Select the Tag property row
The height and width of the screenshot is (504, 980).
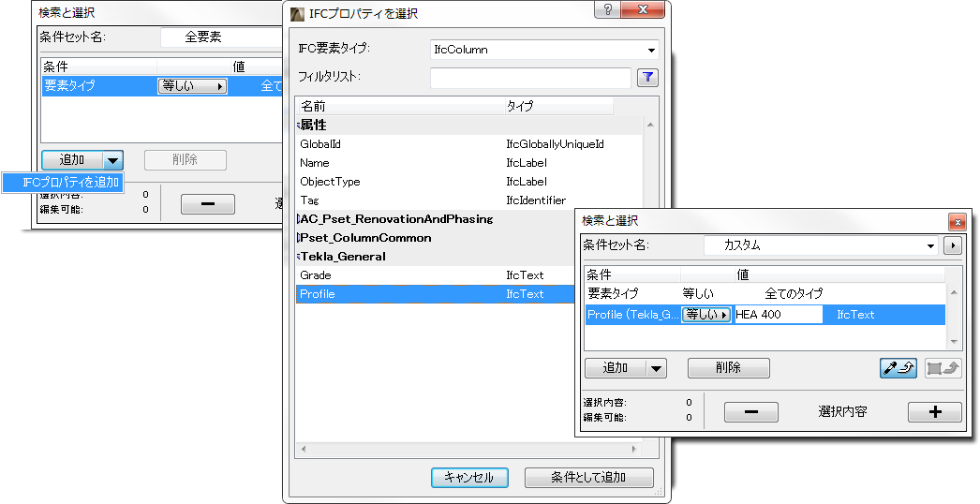468,200
